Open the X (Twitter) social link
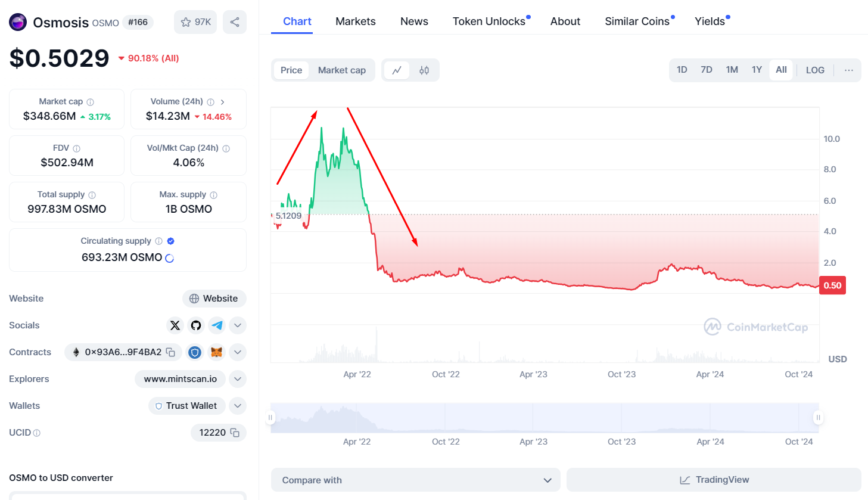Image resolution: width=868 pixels, height=500 pixels. 175,325
